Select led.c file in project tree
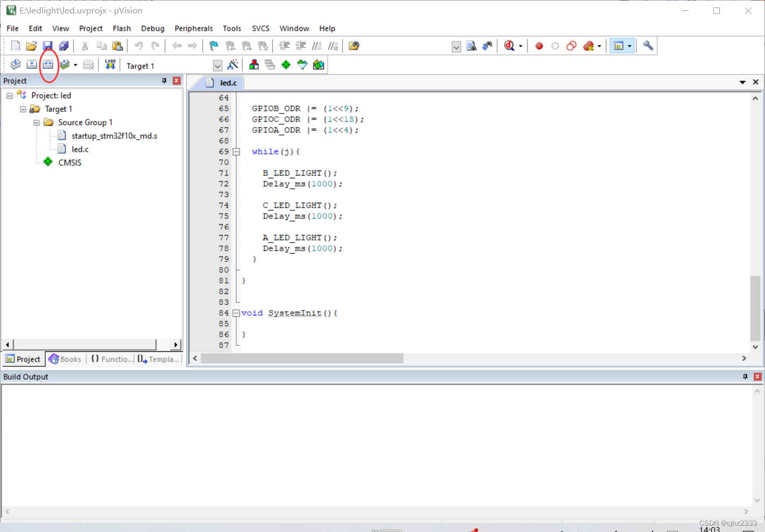The width and height of the screenshot is (765, 532). [80, 150]
